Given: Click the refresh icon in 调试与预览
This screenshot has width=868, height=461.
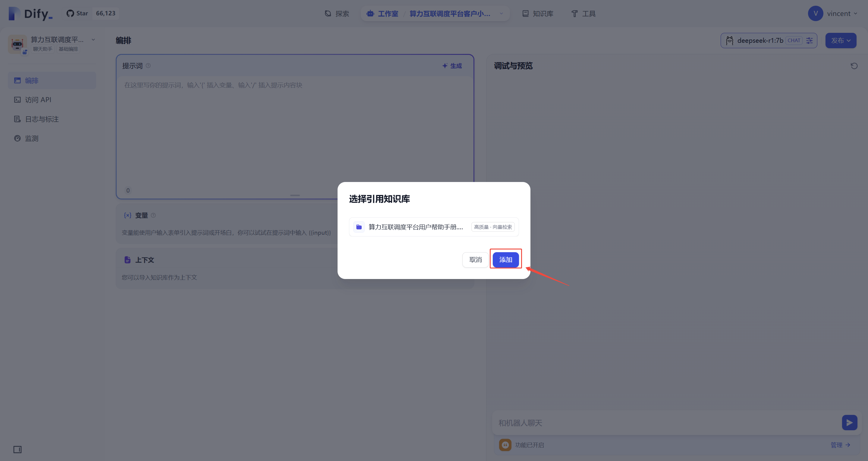Looking at the screenshot, I should pos(854,66).
